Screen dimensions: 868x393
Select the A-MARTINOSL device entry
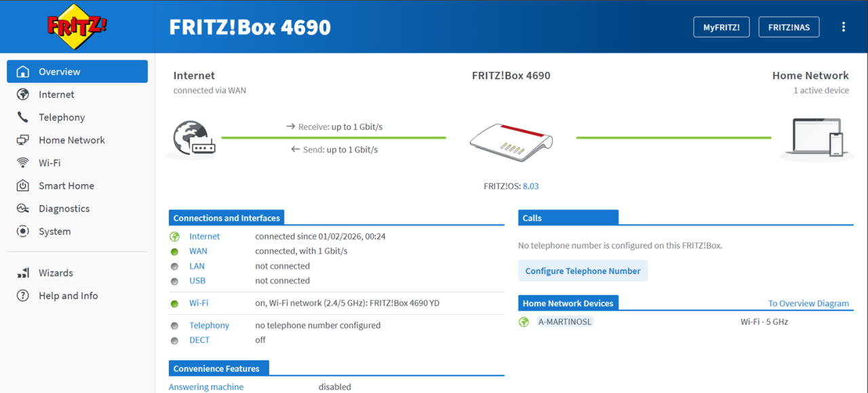(565, 322)
